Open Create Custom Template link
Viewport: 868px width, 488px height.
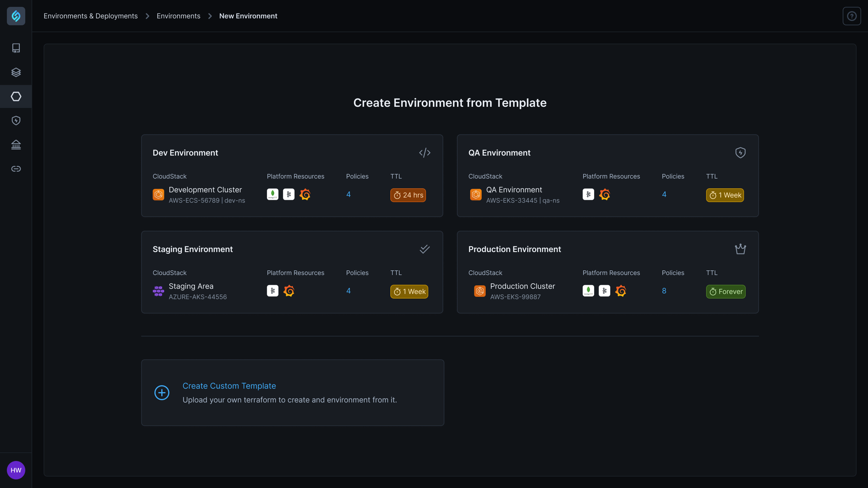[x=229, y=386]
